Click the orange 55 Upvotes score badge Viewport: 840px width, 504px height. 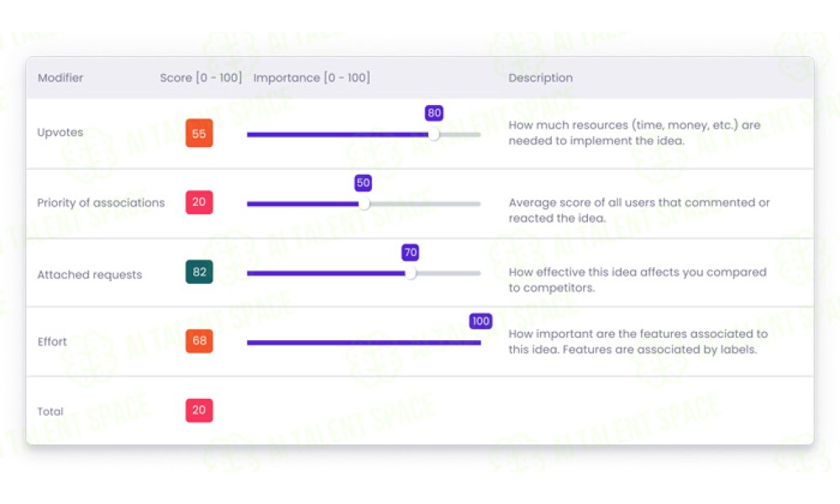coord(199,134)
